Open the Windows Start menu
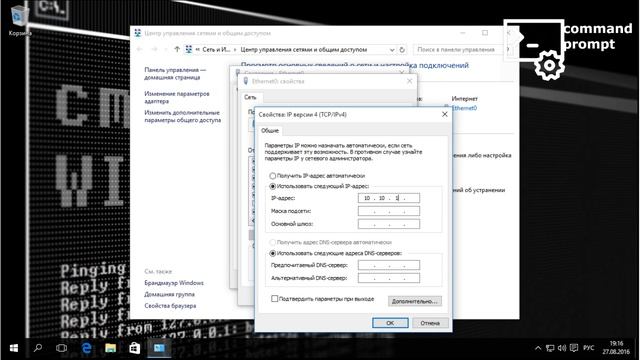 click(13, 348)
